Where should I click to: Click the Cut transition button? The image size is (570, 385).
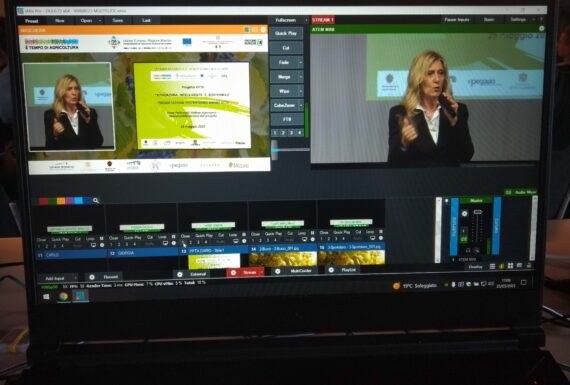286,48
